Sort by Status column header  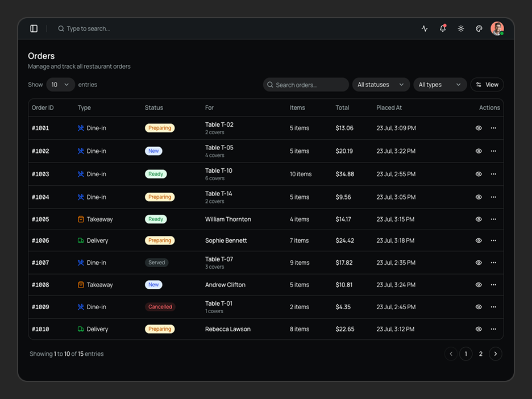[153, 107]
